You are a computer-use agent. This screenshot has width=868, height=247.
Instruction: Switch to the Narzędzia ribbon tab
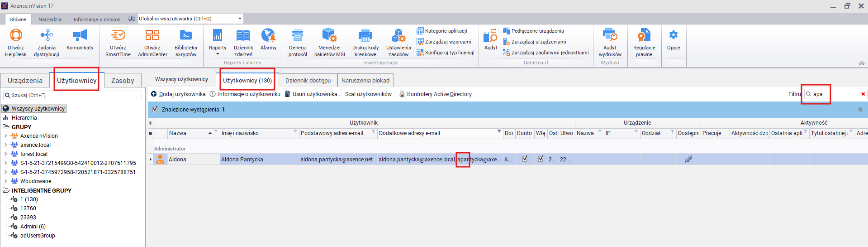pos(50,19)
